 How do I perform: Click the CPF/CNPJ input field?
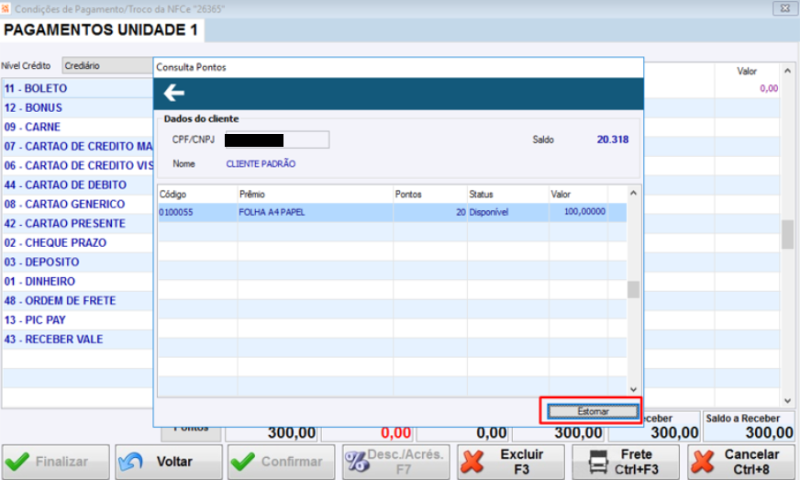[277, 140]
